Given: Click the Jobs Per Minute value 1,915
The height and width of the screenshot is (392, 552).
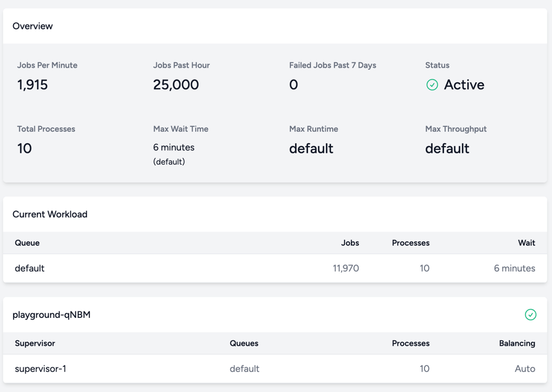Looking at the screenshot, I should click(32, 85).
